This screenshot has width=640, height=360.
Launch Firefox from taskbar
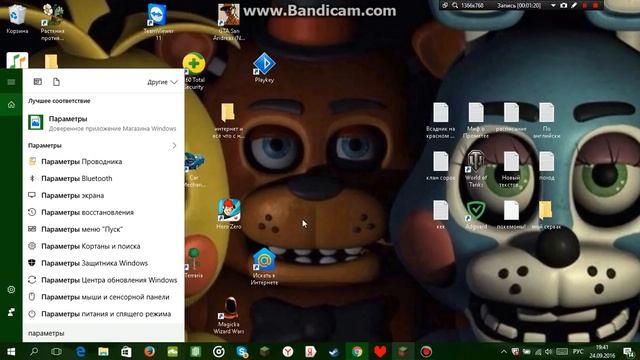(149, 351)
